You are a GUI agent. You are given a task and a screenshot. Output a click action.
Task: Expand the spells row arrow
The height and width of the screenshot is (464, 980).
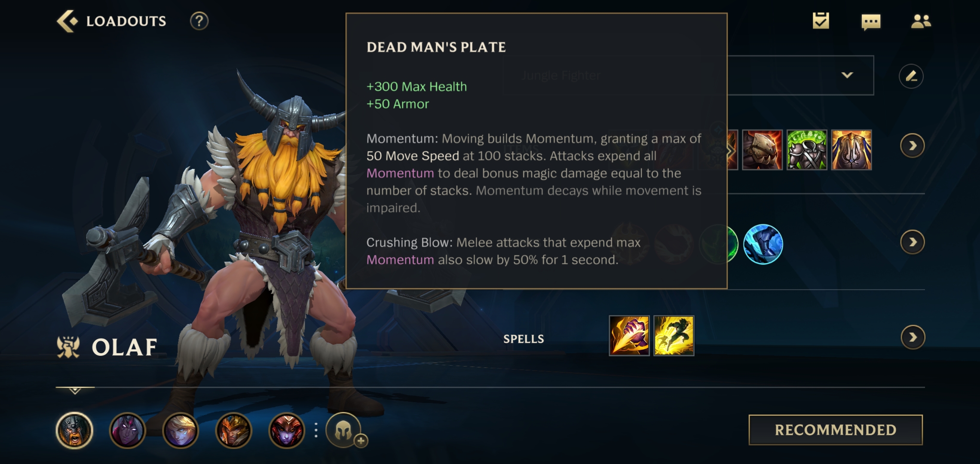click(913, 337)
